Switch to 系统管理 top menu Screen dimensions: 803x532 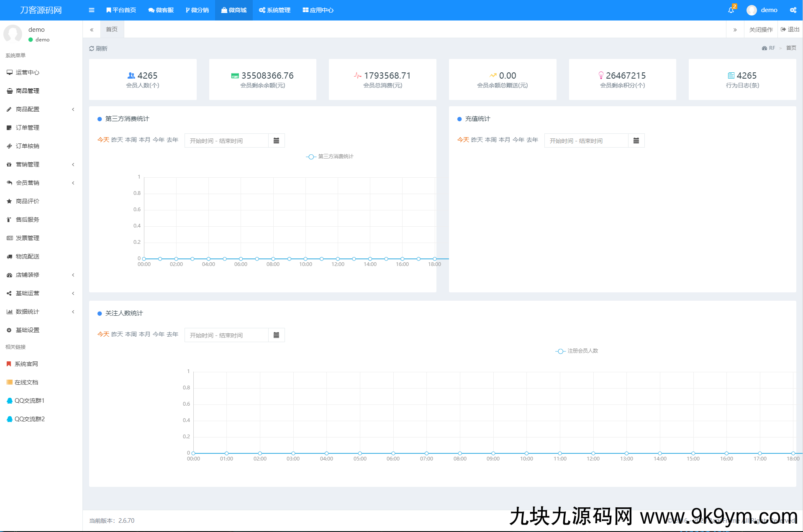point(275,10)
